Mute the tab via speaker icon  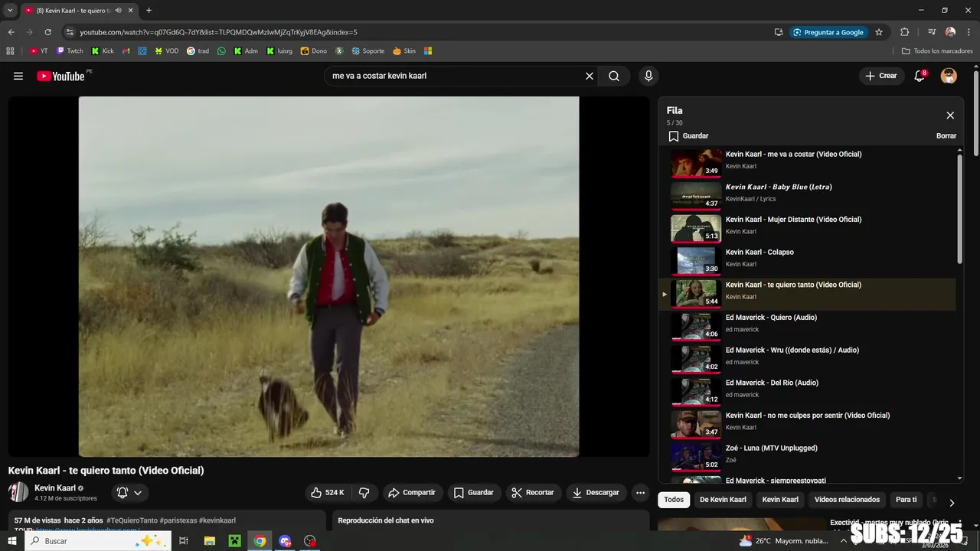[119, 11]
